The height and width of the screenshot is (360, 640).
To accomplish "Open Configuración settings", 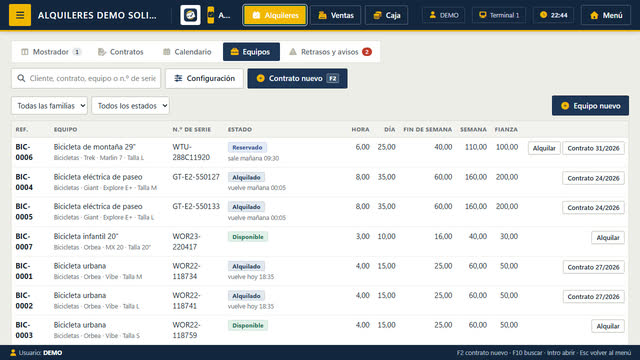I will (x=204, y=78).
